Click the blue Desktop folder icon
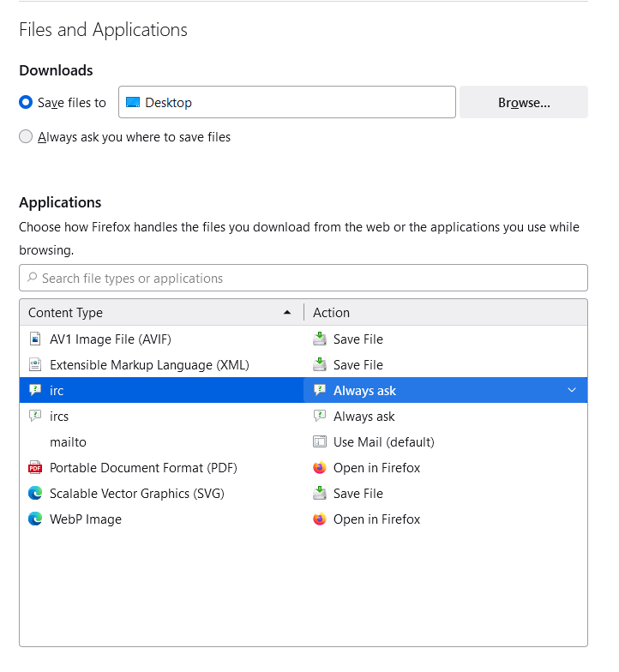 point(133,103)
